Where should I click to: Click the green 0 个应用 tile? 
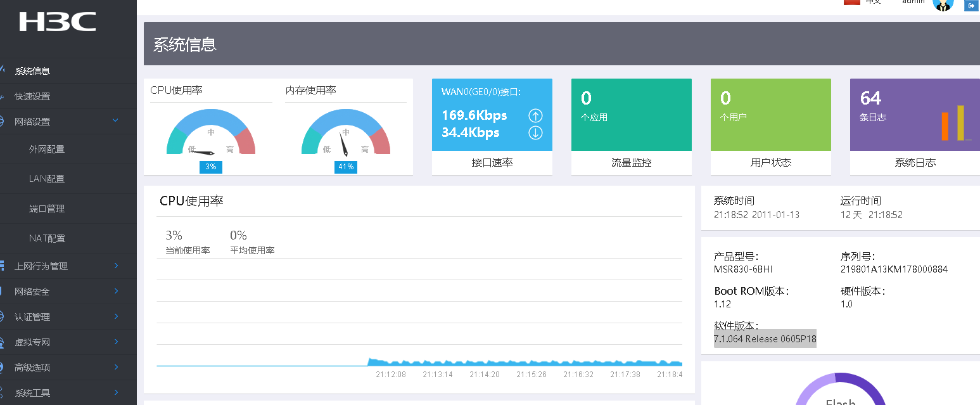point(632,115)
